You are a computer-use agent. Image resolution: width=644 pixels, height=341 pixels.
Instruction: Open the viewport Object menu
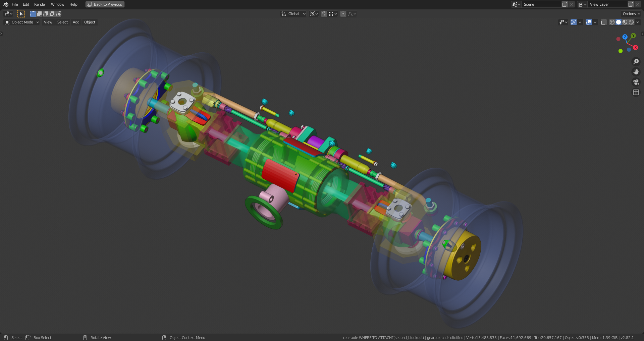90,22
